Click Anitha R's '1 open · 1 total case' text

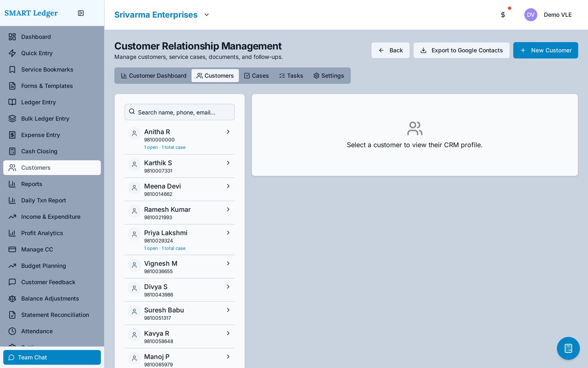click(x=165, y=147)
